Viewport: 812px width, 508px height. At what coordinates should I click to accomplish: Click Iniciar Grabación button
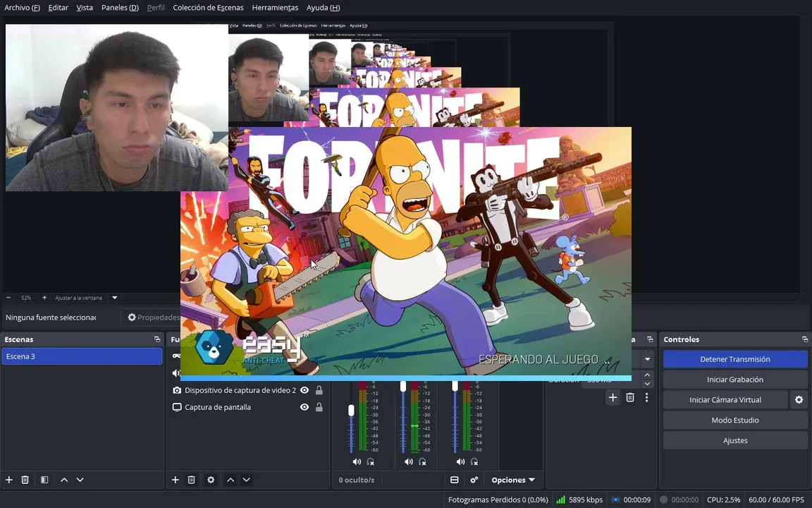point(735,380)
